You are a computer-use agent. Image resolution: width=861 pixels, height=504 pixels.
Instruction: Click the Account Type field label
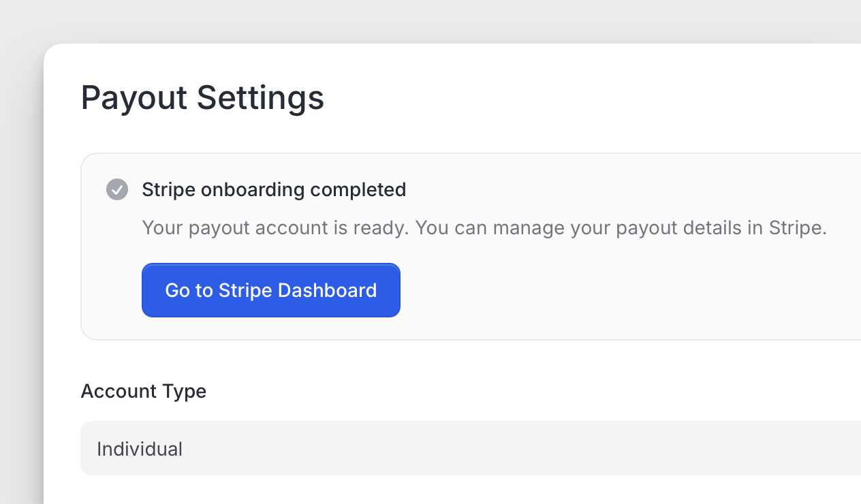(x=143, y=391)
